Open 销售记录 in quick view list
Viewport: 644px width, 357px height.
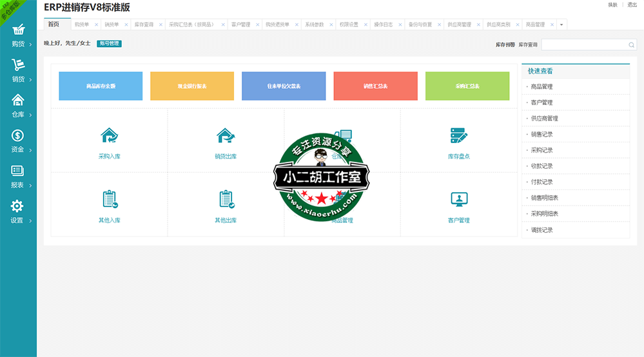coord(542,134)
